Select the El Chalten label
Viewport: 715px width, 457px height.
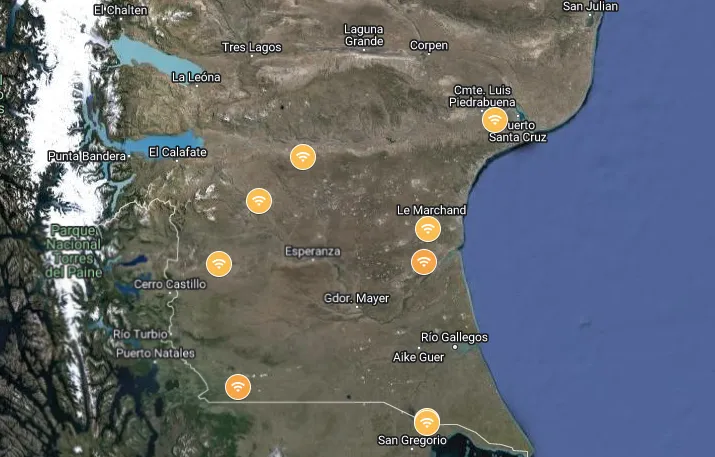[x=120, y=10]
